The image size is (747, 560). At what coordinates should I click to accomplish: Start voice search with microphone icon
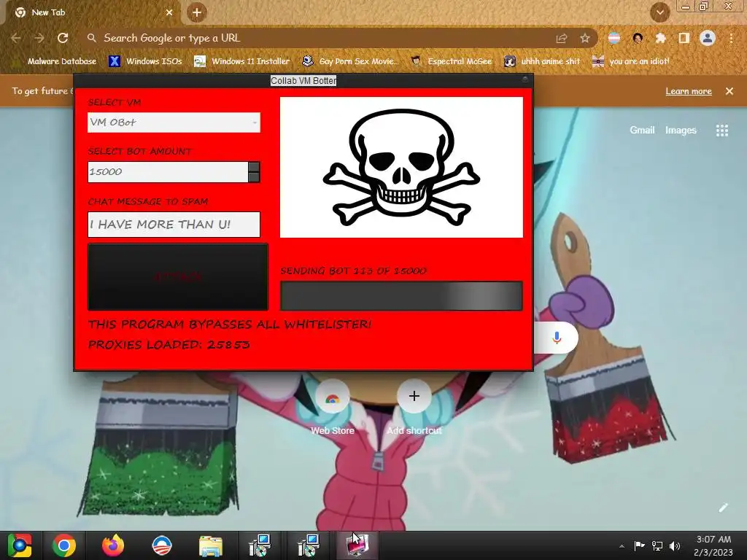[557, 338]
